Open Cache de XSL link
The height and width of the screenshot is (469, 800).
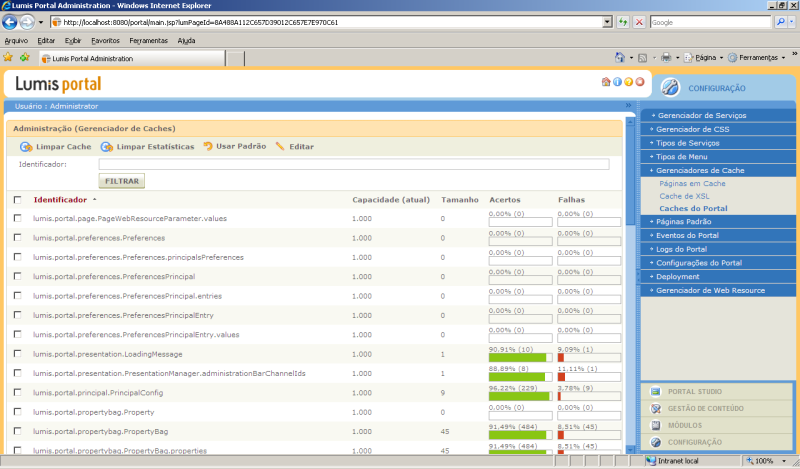click(x=684, y=196)
